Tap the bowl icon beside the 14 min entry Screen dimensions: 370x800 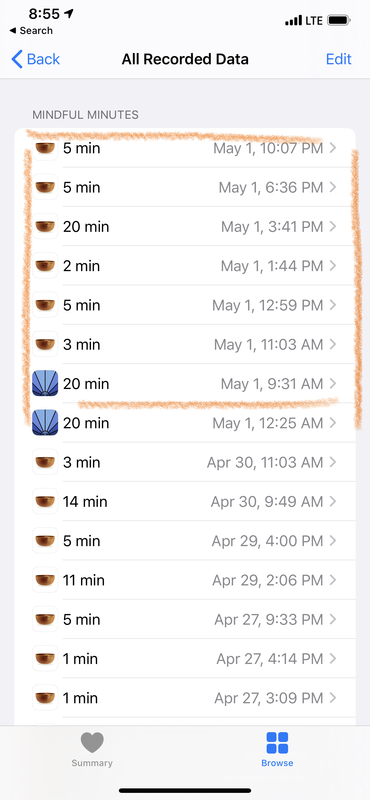pyautogui.click(x=45, y=502)
